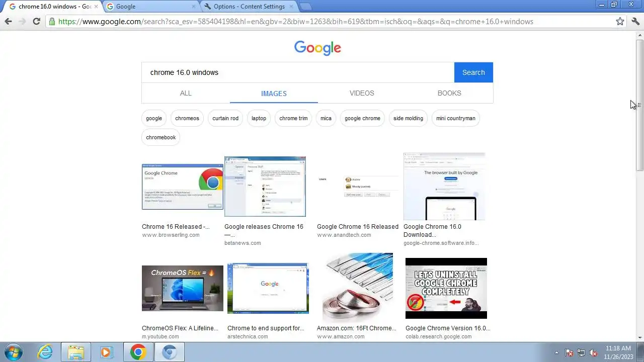Click the address bar URL

tap(296, 22)
